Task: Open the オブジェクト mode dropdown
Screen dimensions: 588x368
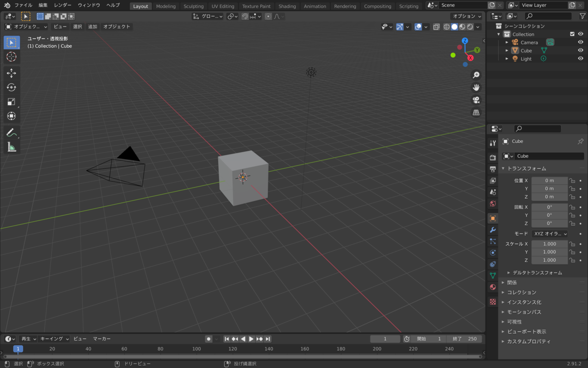Action: click(26, 26)
